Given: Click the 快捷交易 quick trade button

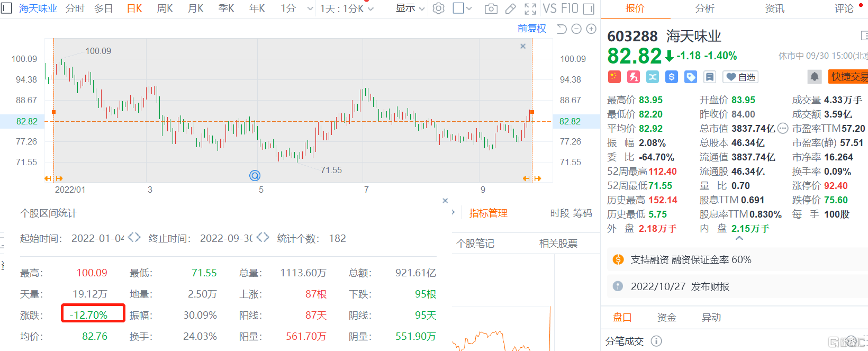Looking at the screenshot, I should pyautogui.click(x=848, y=77).
